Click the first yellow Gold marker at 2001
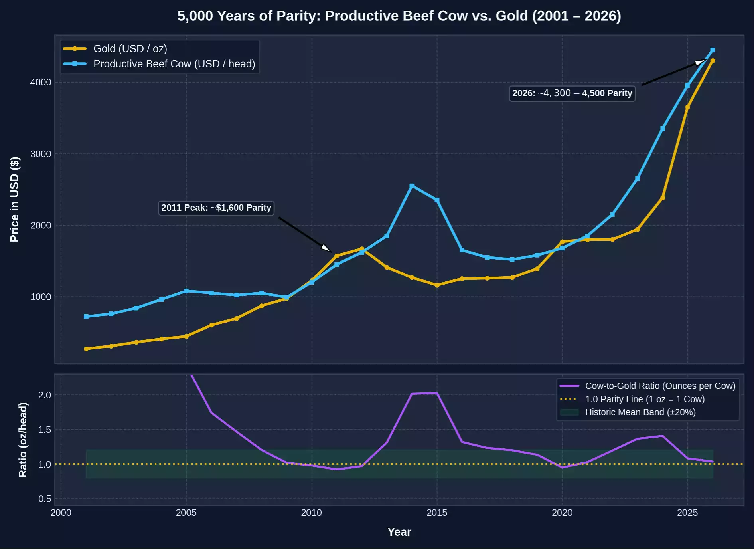 point(86,349)
